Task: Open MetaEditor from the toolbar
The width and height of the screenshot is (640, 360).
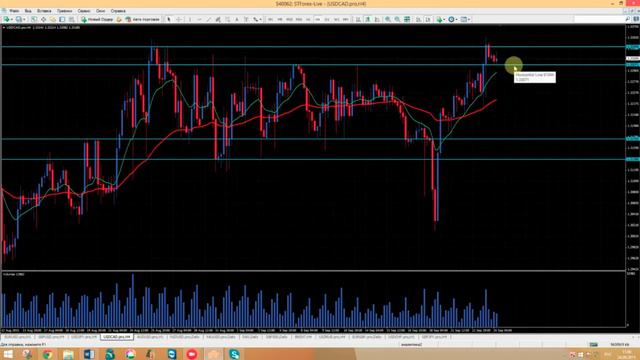Action: click(119, 19)
